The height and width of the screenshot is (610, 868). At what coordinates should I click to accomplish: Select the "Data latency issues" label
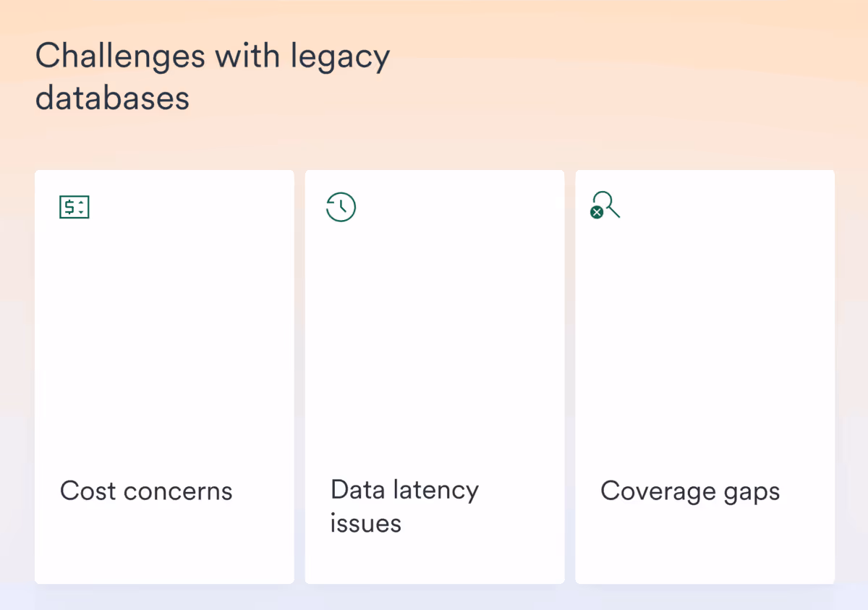pos(404,506)
